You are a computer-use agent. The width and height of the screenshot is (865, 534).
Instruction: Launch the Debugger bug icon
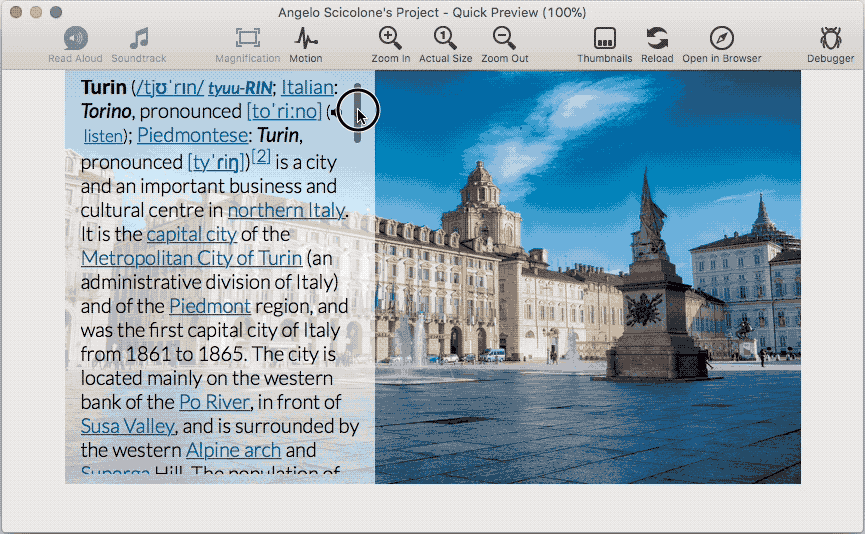(x=830, y=38)
